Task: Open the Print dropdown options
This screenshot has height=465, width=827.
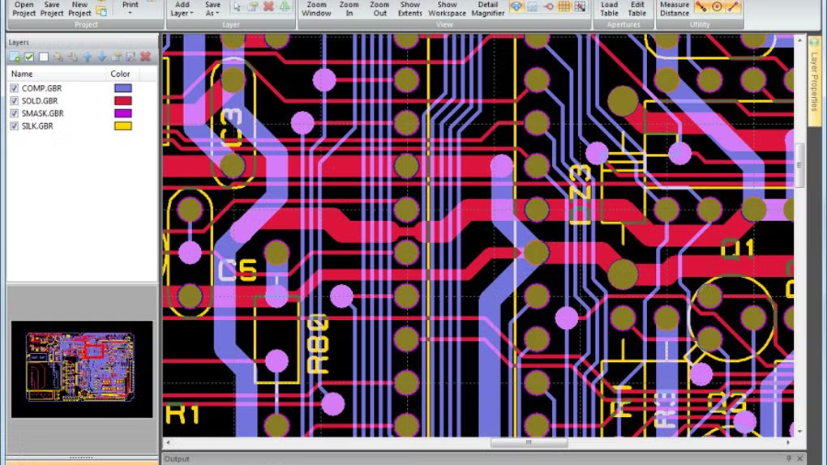Action: pos(130,8)
